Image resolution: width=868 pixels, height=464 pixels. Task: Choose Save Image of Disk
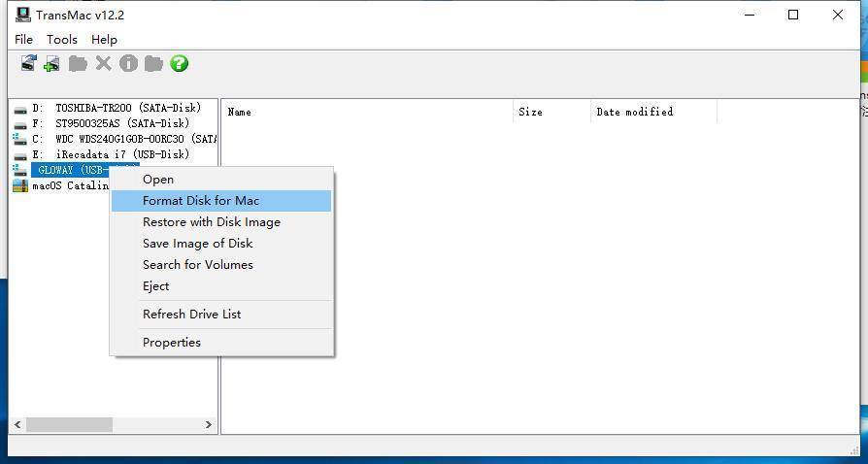coord(221,244)
